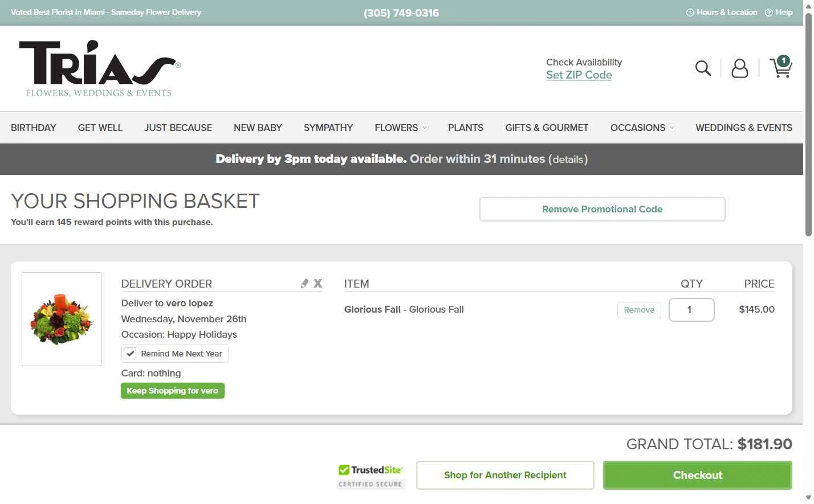The image size is (814, 504).
Task: Click TrustedSite certified secure badge
Action: 371,476
